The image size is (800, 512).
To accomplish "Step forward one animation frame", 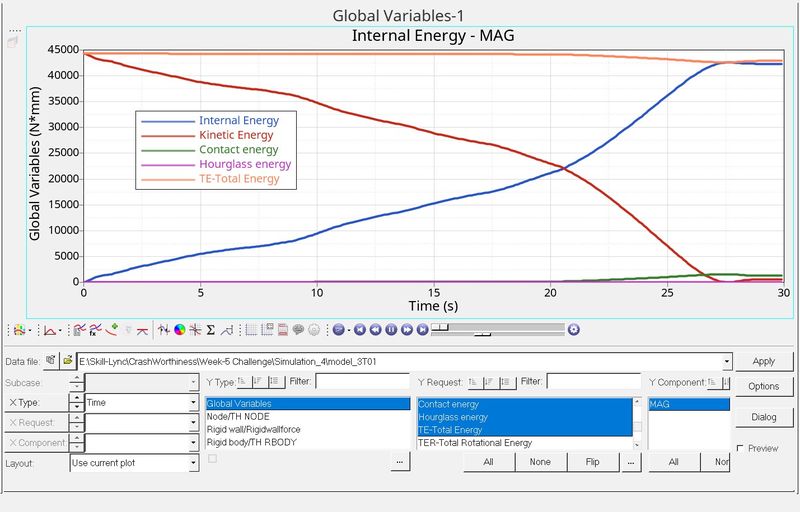I will pyautogui.click(x=407, y=330).
